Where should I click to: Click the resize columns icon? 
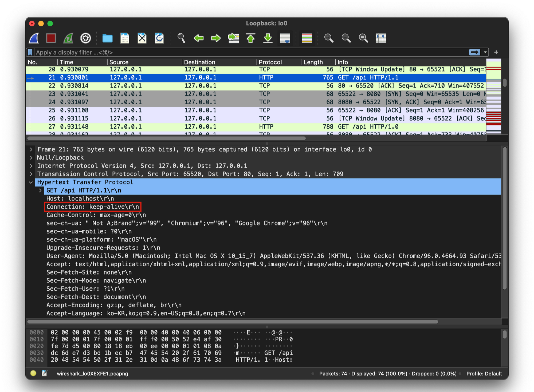click(381, 38)
